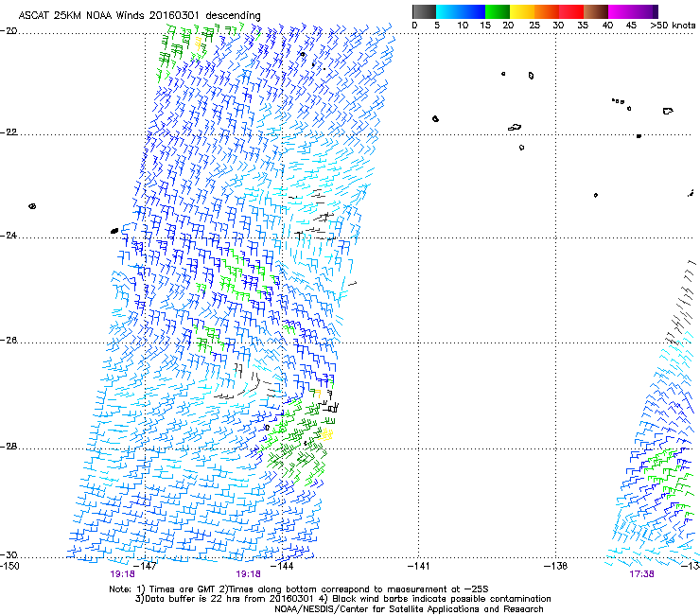Click the '17:38' purple time label

[x=642, y=574]
